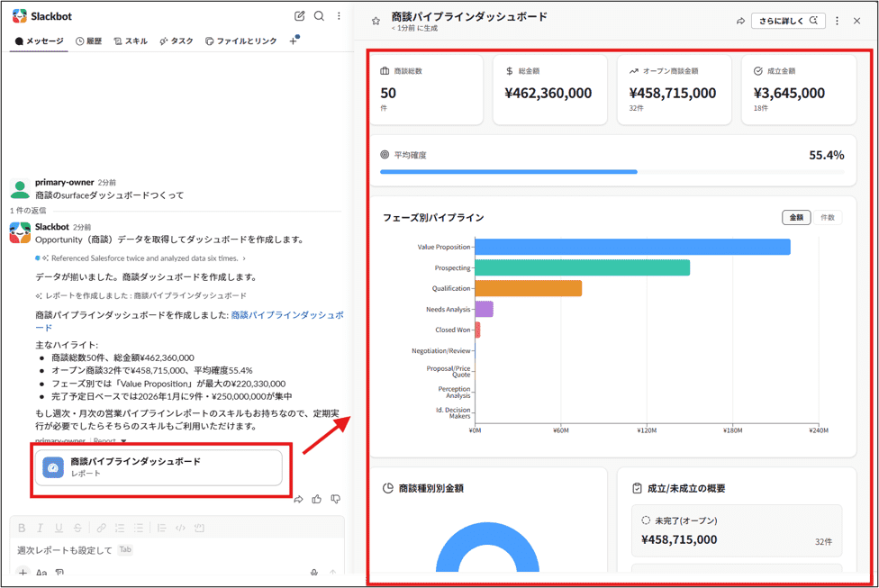Viewport: 879px width, 588px height.
Task: Star the 商談パイプラインダッシュボード report
Action: point(376,21)
